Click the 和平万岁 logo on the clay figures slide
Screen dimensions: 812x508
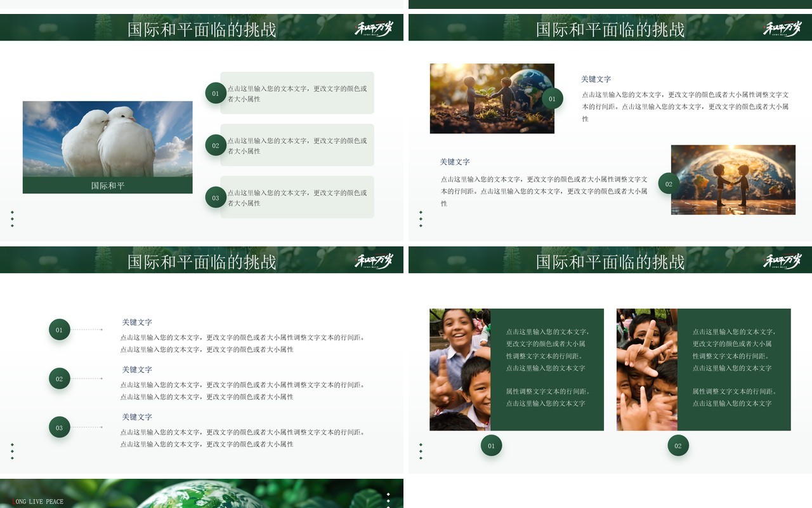tap(782, 29)
